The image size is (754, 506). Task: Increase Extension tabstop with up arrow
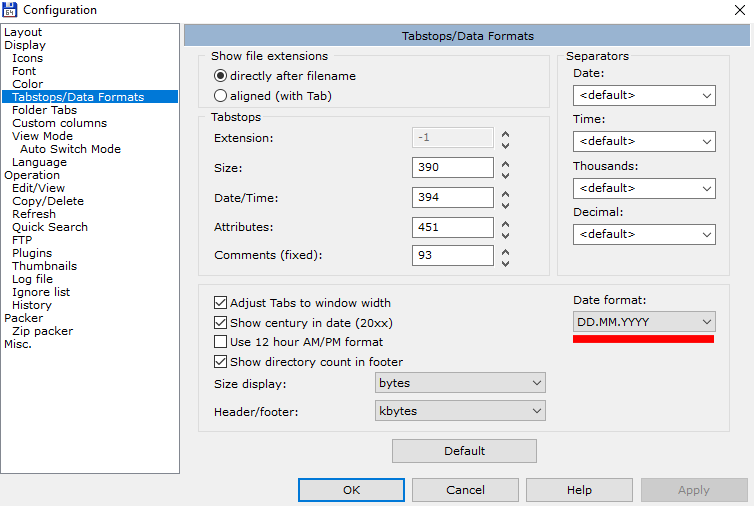click(x=505, y=134)
